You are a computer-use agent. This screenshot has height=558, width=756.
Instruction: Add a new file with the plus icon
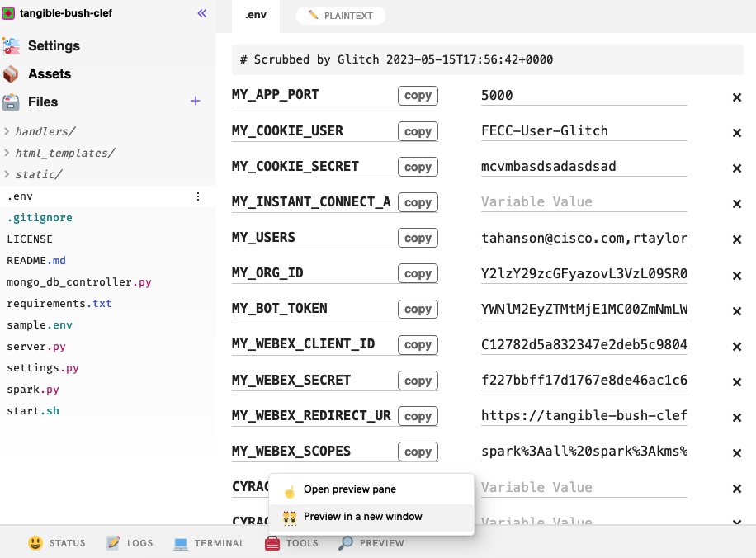(x=196, y=101)
